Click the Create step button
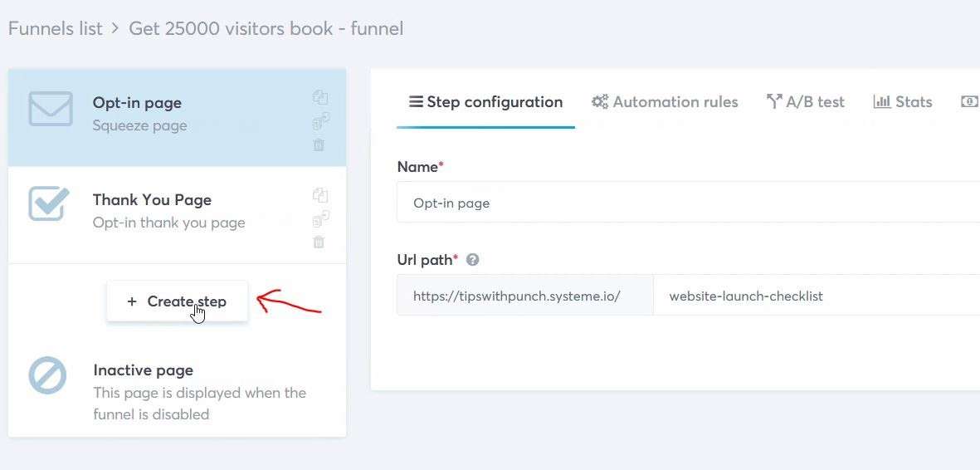 [177, 301]
